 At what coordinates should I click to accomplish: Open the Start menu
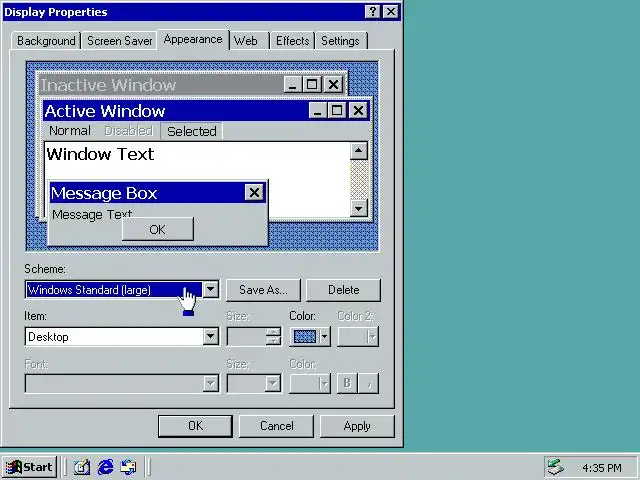(29, 467)
